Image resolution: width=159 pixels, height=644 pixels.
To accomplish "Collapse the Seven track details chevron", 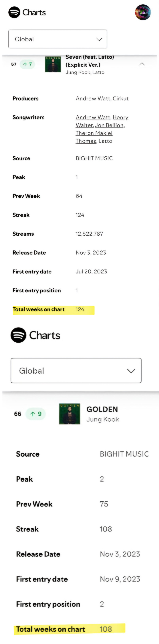I will [x=142, y=64].
